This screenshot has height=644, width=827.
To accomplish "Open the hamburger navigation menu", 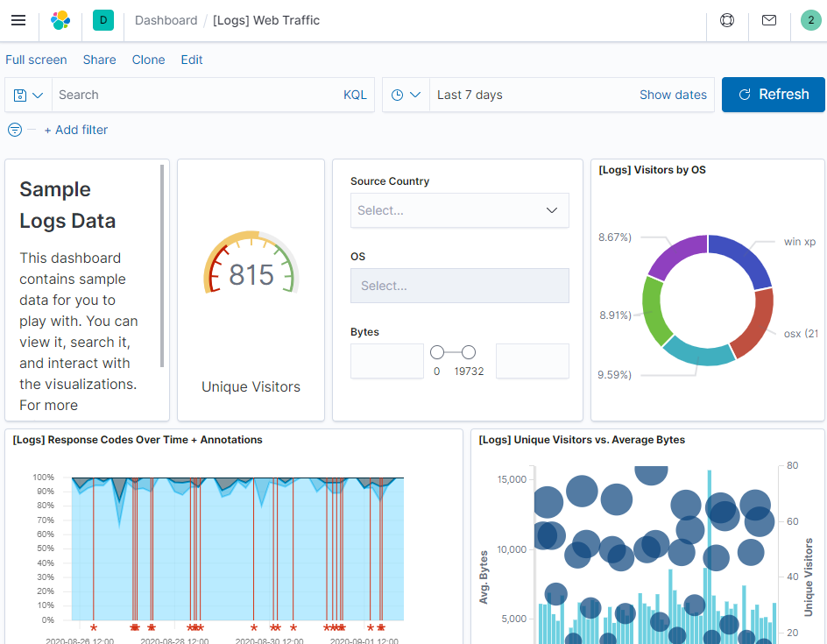I will (18, 20).
